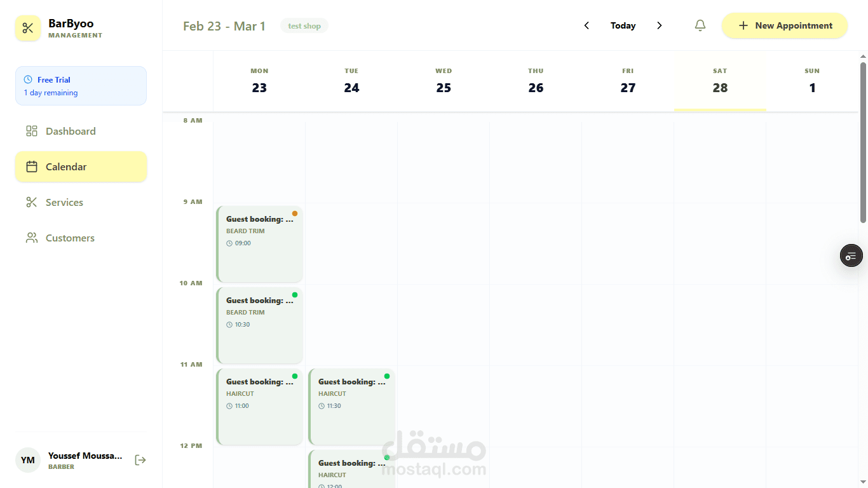Viewport: 868px width, 488px height.
Task: Click the green status dot on 10:30 booking
Action: coord(295,295)
